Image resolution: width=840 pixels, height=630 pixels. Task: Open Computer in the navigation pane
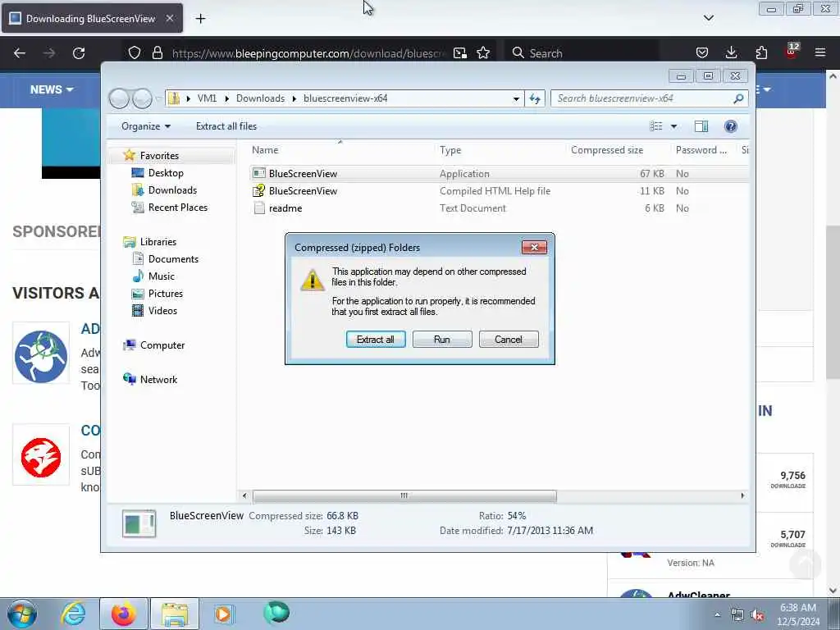(162, 345)
